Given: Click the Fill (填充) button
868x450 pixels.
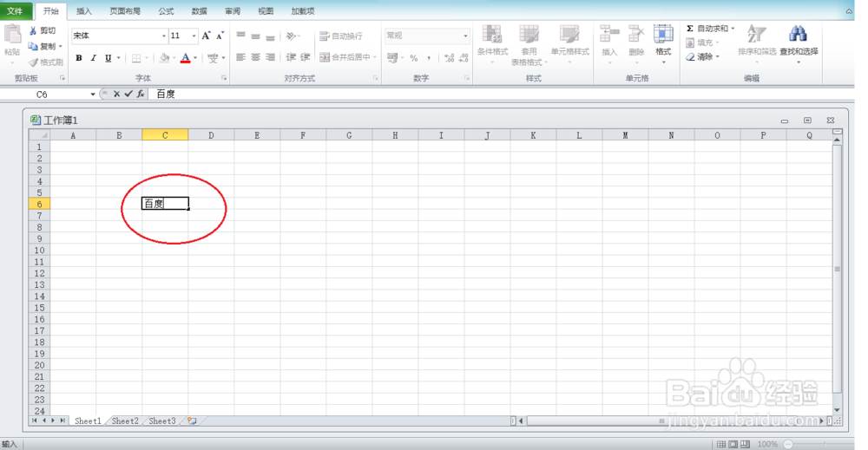Looking at the screenshot, I should tap(702, 42).
